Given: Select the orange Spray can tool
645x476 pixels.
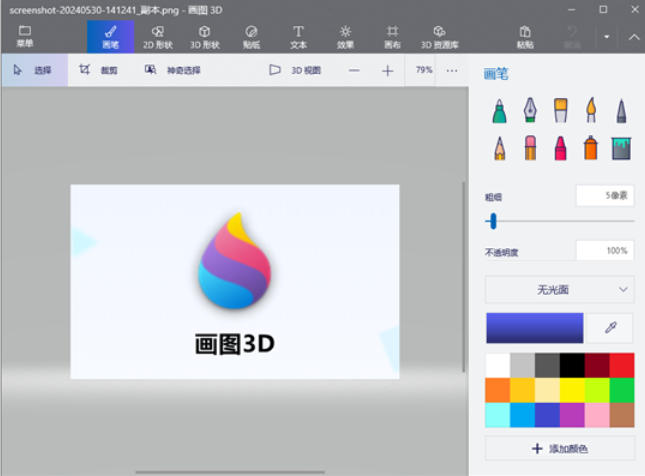Looking at the screenshot, I should (591, 148).
